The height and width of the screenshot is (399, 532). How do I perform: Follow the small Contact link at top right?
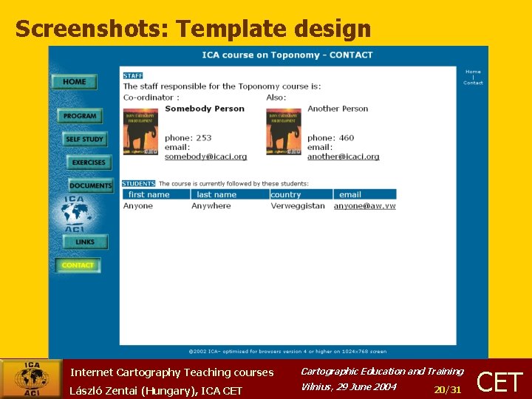[473, 83]
